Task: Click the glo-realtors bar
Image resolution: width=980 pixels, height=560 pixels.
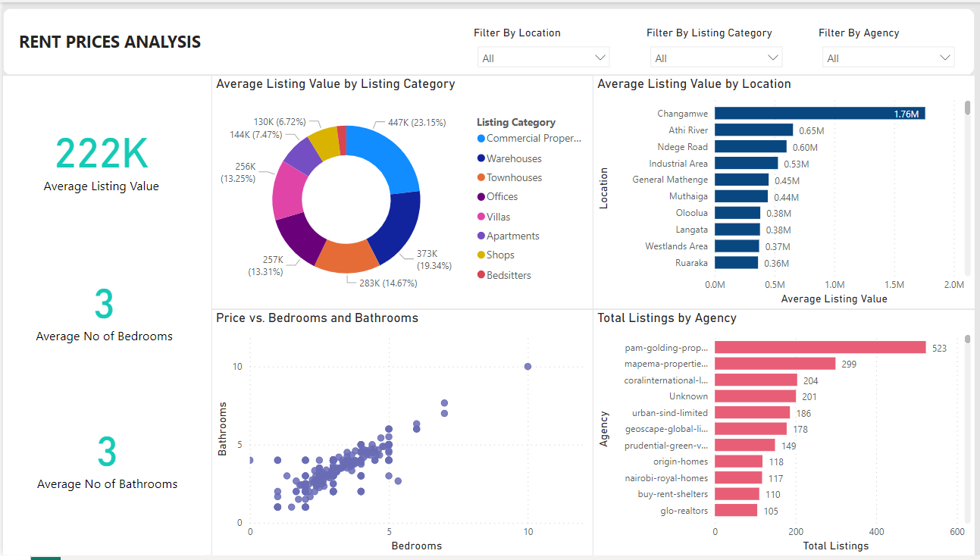Action: click(735, 510)
